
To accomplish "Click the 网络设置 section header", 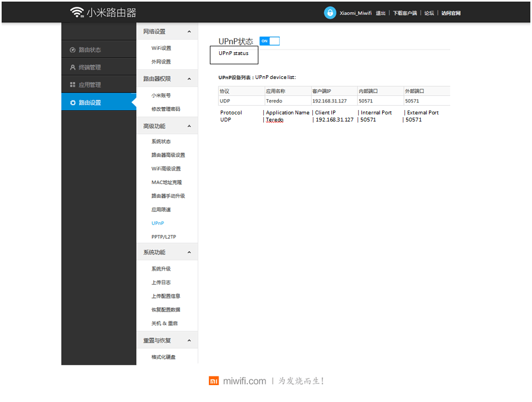I will coord(167,32).
